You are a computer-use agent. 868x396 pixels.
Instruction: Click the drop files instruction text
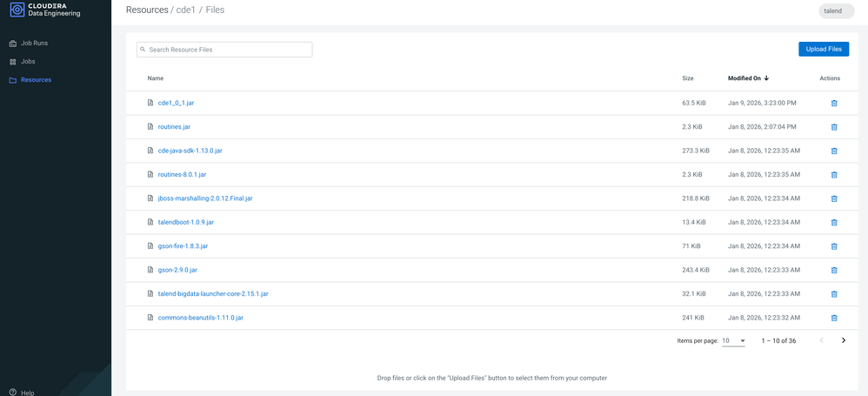coord(492,379)
